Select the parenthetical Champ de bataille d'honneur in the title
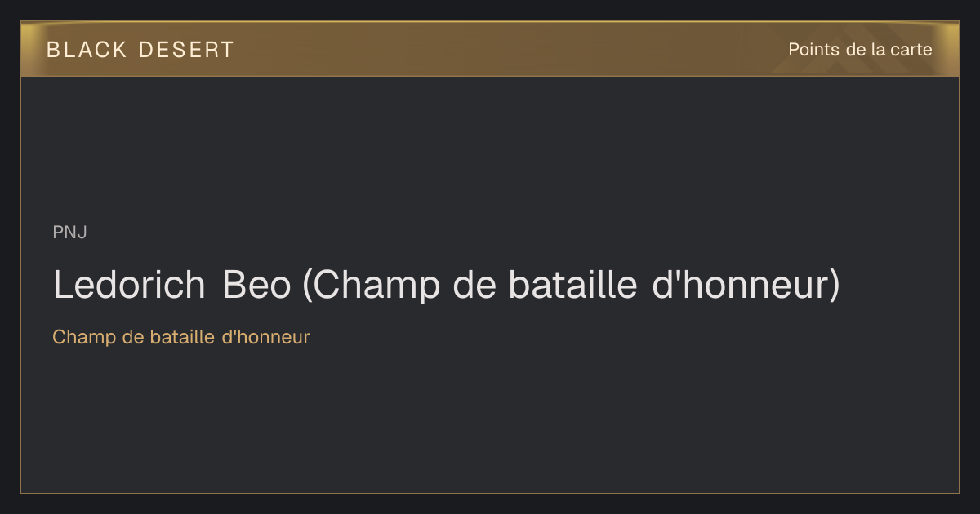Image resolution: width=980 pixels, height=514 pixels. click(x=572, y=285)
